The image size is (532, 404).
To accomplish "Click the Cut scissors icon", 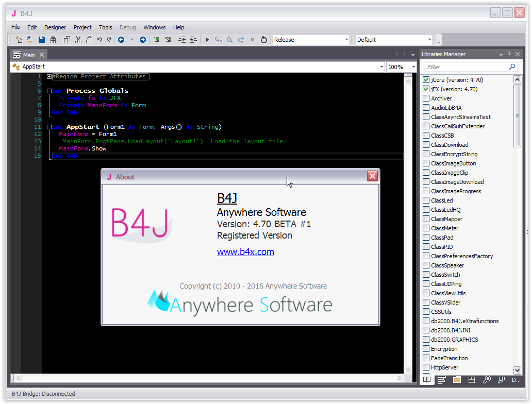I will click(x=78, y=40).
